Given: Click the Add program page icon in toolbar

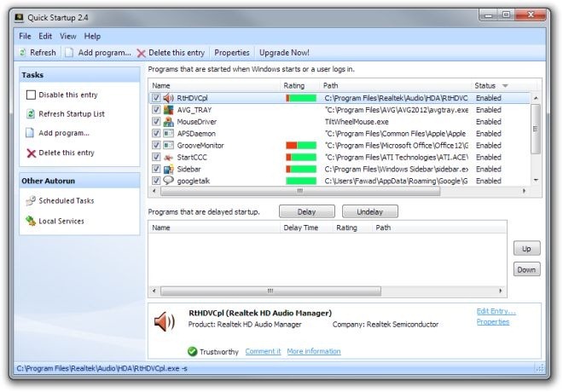Looking at the screenshot, I should (69, 53).
